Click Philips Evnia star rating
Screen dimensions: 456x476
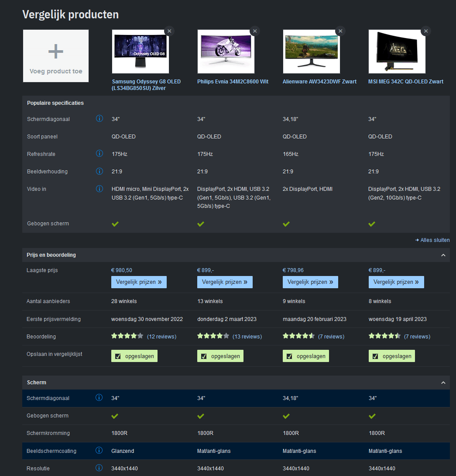pyautogui.click(x=213, y=336)
